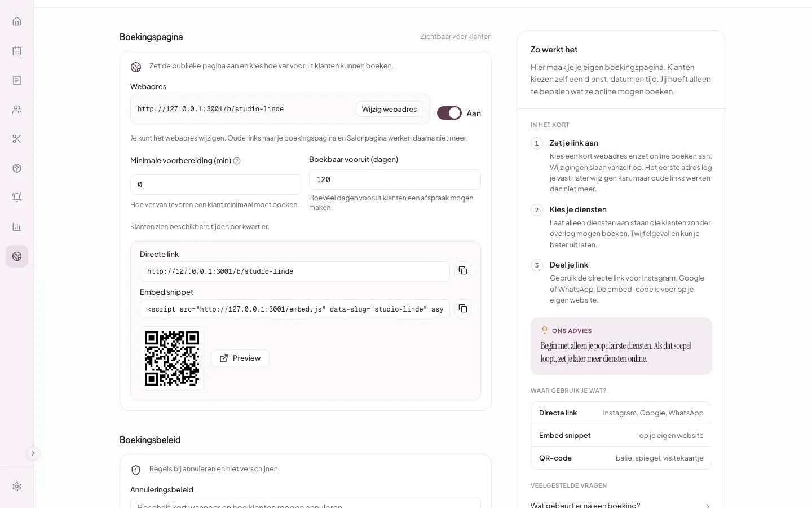This screenshot has height=508, width=812.
Task: Click the 'Zet je link aan' step
Action: tap(621, 165)
